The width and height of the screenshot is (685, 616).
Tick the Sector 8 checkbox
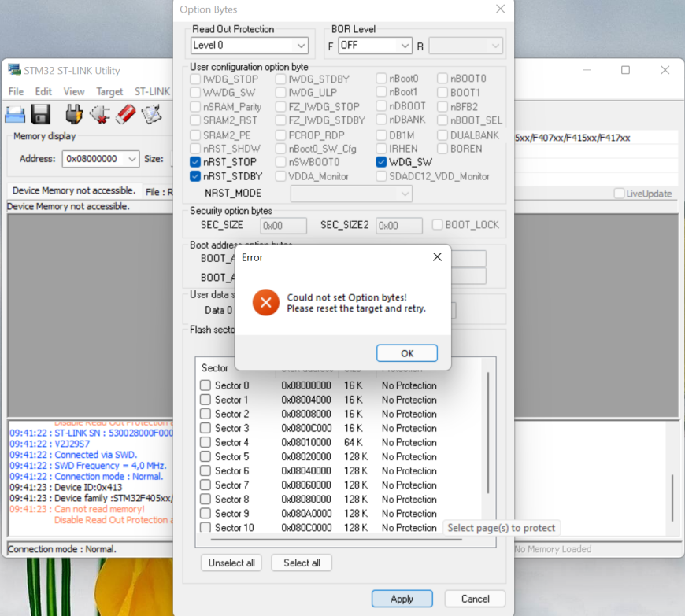click(x=205, y=500)
